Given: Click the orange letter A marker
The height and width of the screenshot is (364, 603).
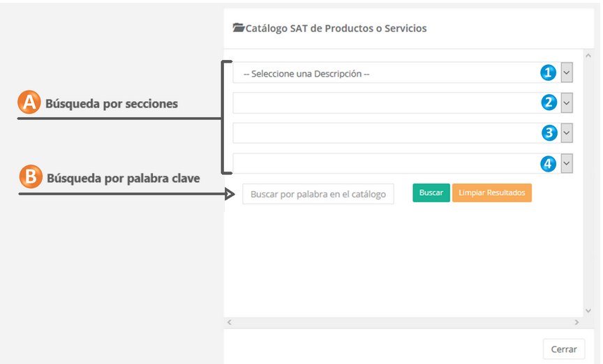Looking at the screenshot, I should point(29,103).
